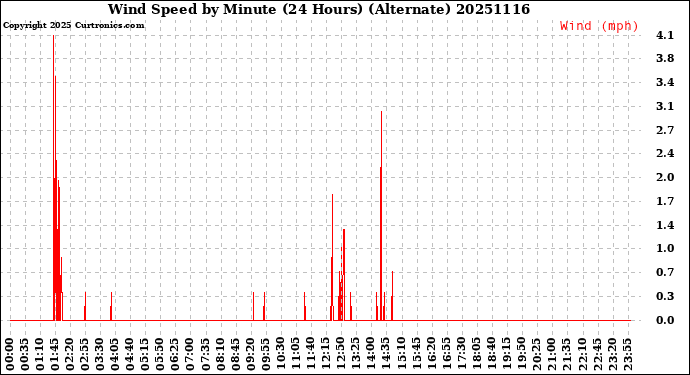Viewport: 690px width, 375px height.
Task: Click the 12:15 time axis label
Action: (326, 355)
